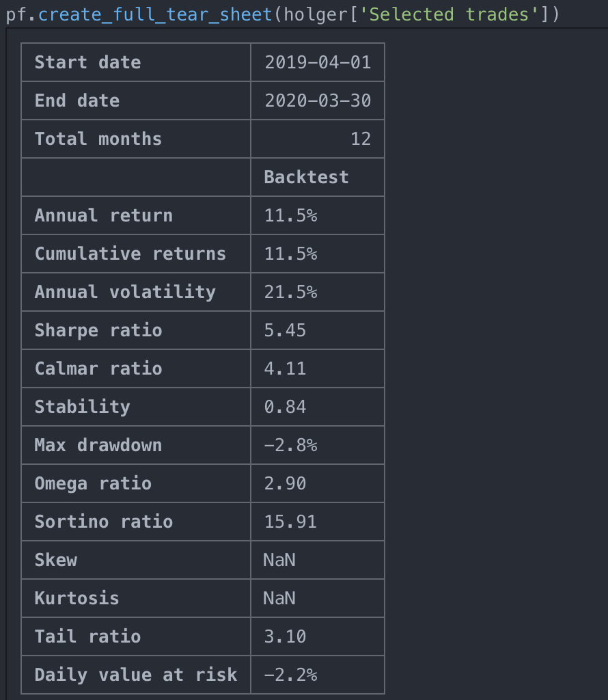Select the Max drawdown -2.8% cell
Screen dimensions: 608x700
(x=318, y=446)
